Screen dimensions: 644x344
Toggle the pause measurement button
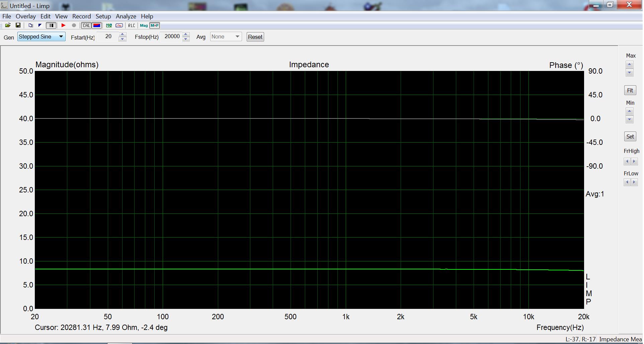[51, 25]
